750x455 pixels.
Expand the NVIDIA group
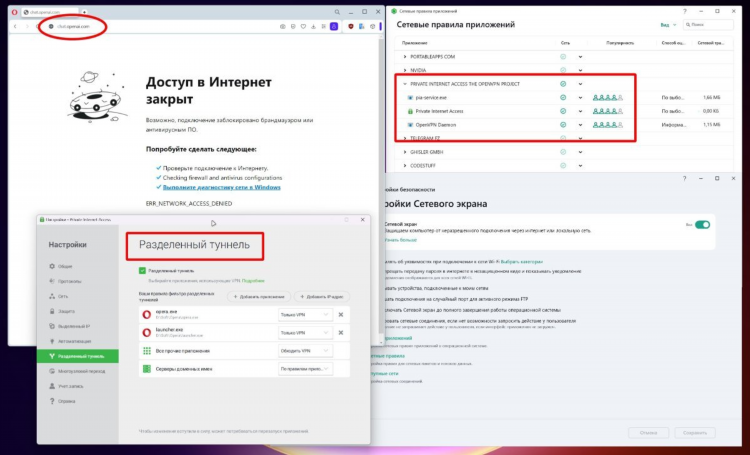coord(405,70)
